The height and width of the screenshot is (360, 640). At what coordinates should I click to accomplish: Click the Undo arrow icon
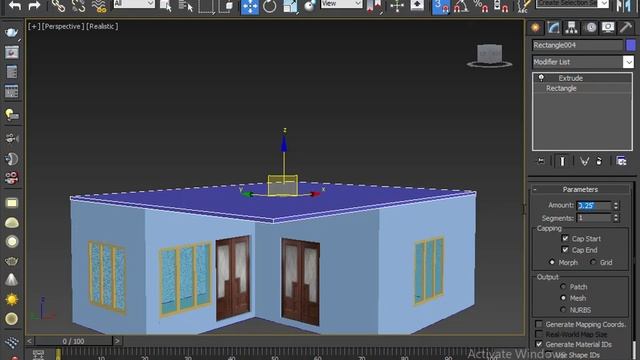15,6
